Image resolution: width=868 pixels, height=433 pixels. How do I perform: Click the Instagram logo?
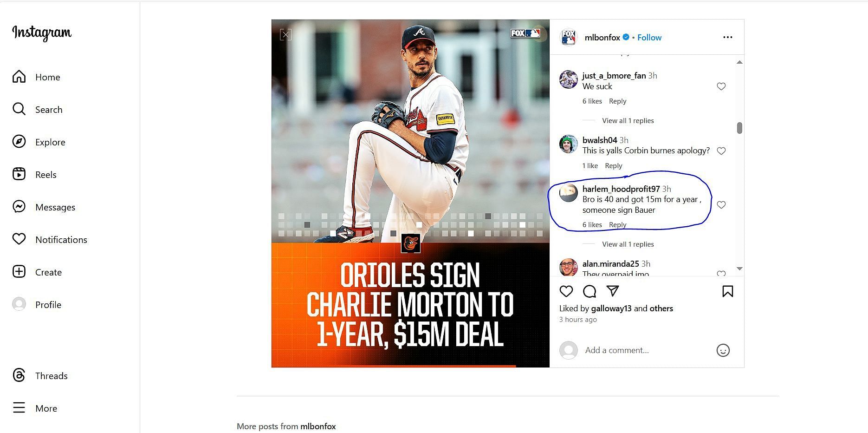(42, 33)
